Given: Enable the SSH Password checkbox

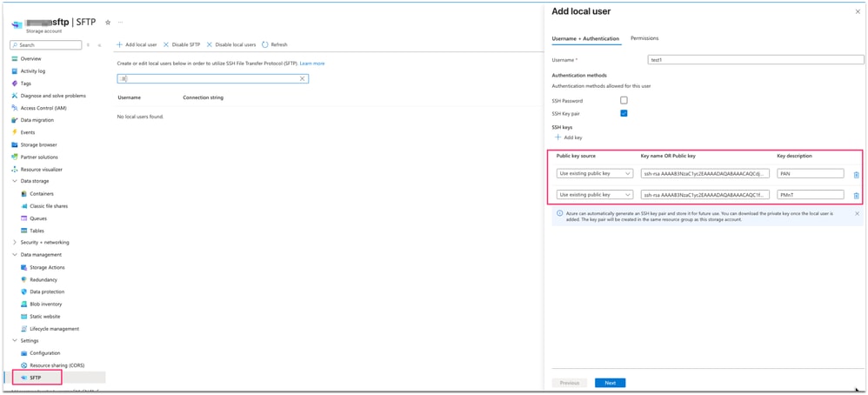Looking at the screenshot, I should [624, 101].
